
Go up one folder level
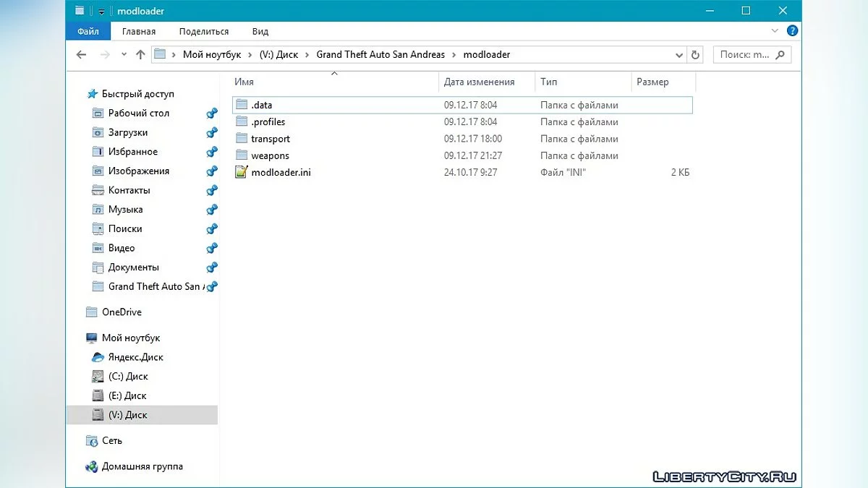tap(140, 55)
